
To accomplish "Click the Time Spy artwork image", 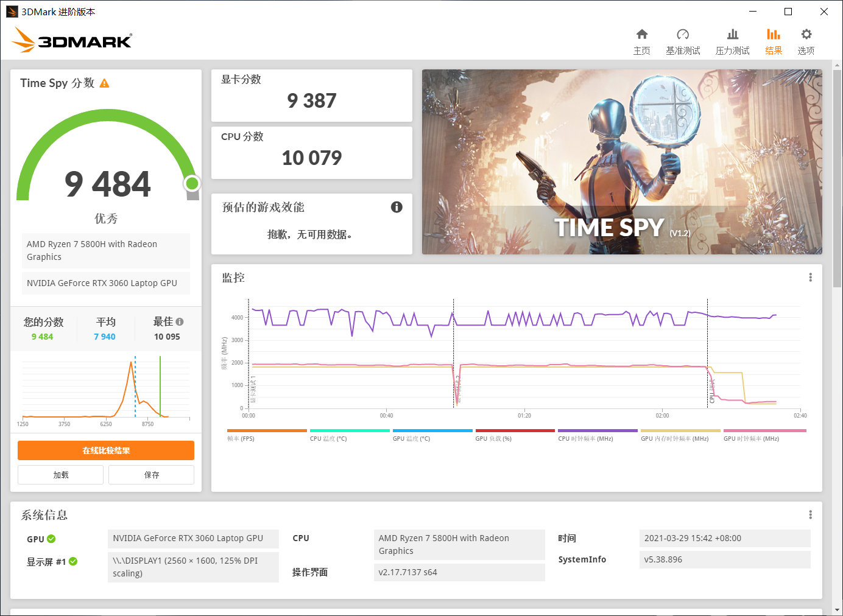I will pos(621,161).
